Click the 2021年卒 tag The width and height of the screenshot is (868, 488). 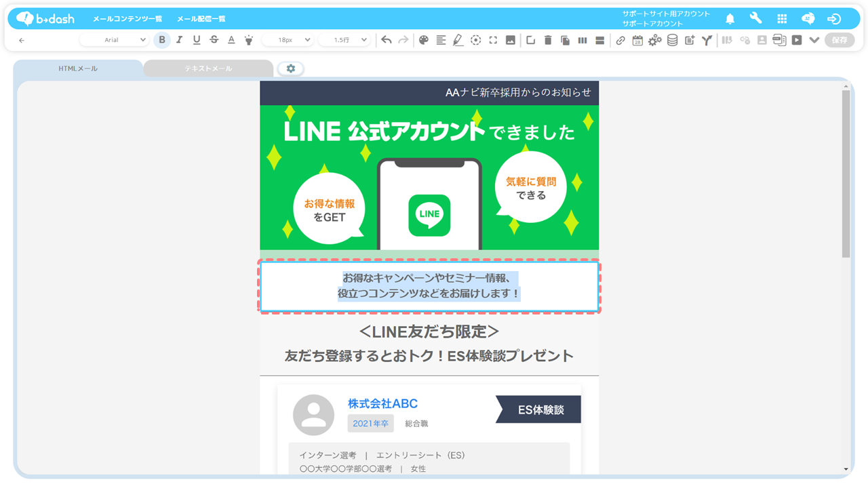pos(370,424)
